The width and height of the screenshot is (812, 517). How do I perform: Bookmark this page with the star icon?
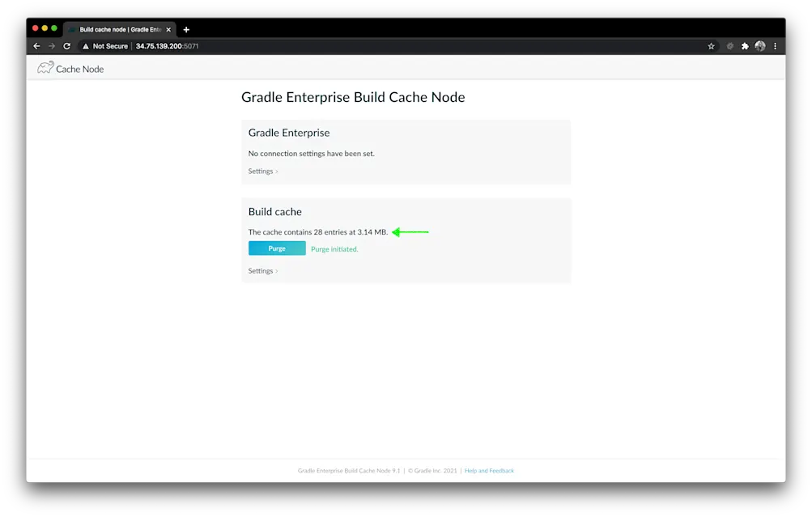711,46
